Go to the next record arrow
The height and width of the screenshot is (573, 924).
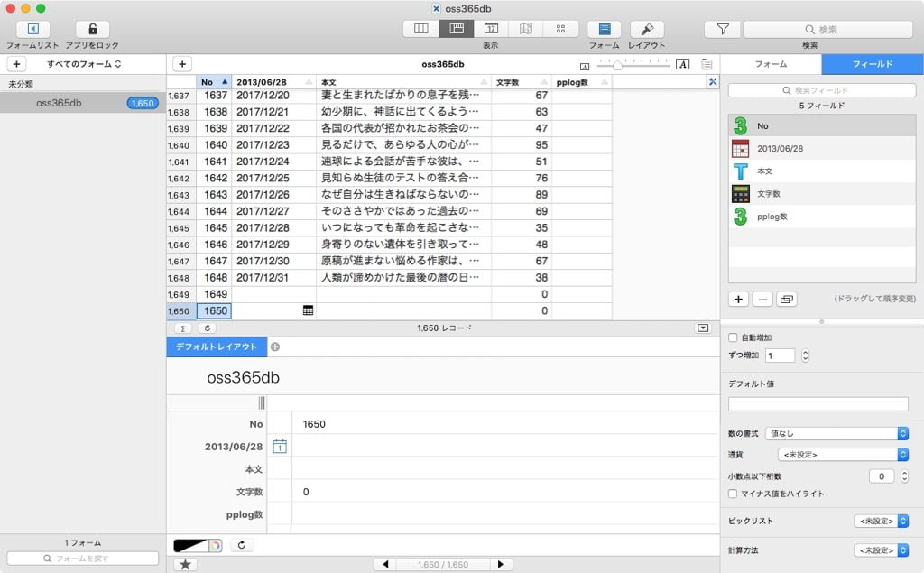500,564
